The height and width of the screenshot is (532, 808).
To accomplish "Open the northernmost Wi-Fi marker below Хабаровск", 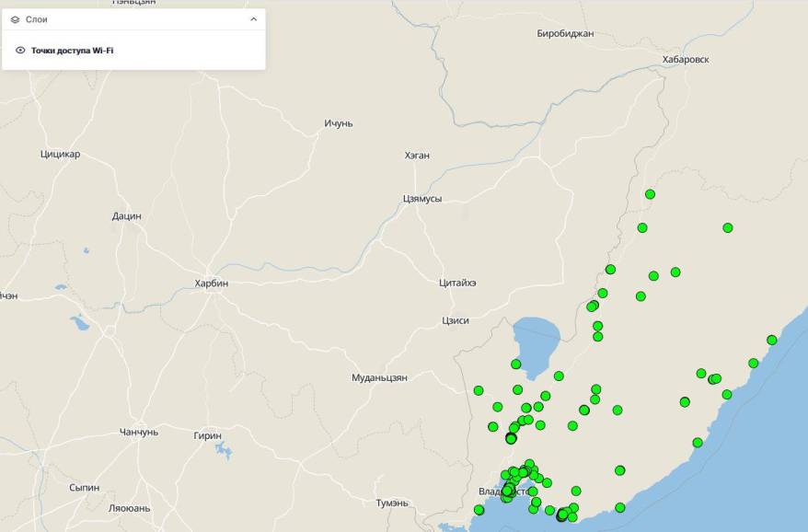I will click(650, 194).
